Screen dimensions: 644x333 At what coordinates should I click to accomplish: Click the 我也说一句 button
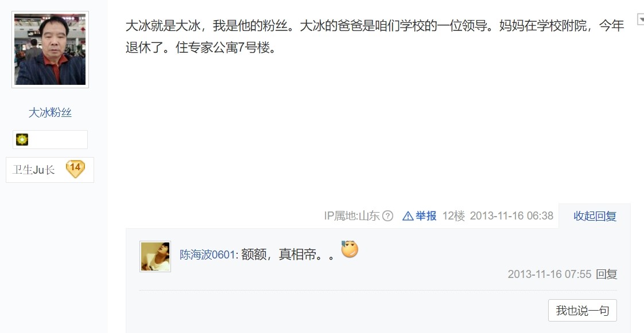point(583,311)
